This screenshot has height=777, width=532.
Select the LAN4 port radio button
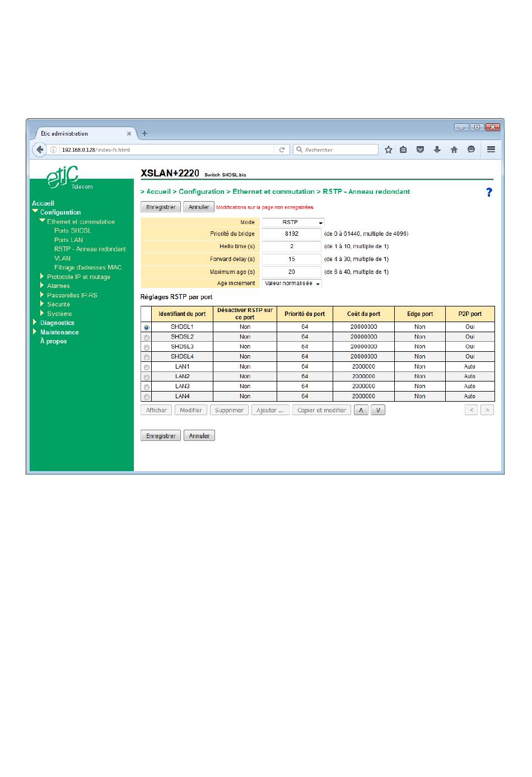click(x=147, y=397)
